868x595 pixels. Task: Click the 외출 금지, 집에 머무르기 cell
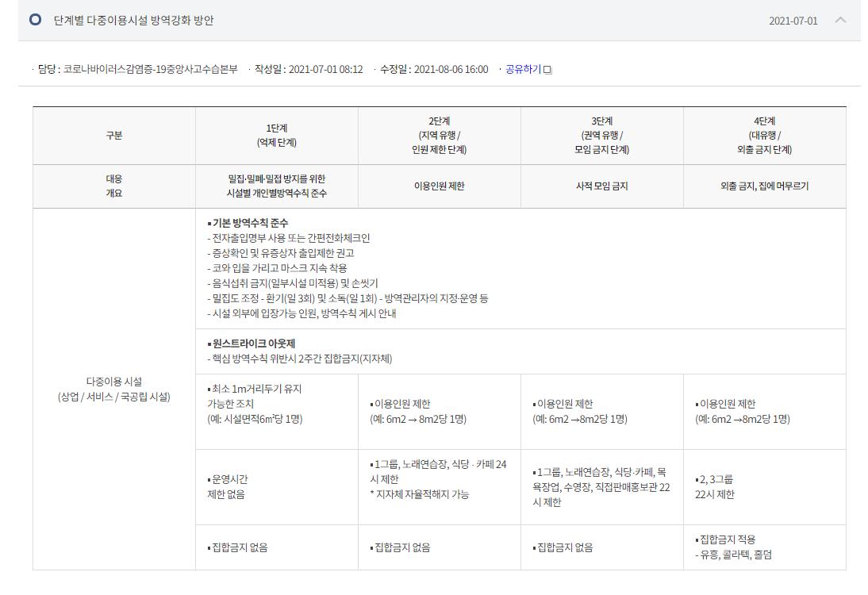[x=765, y=186]
